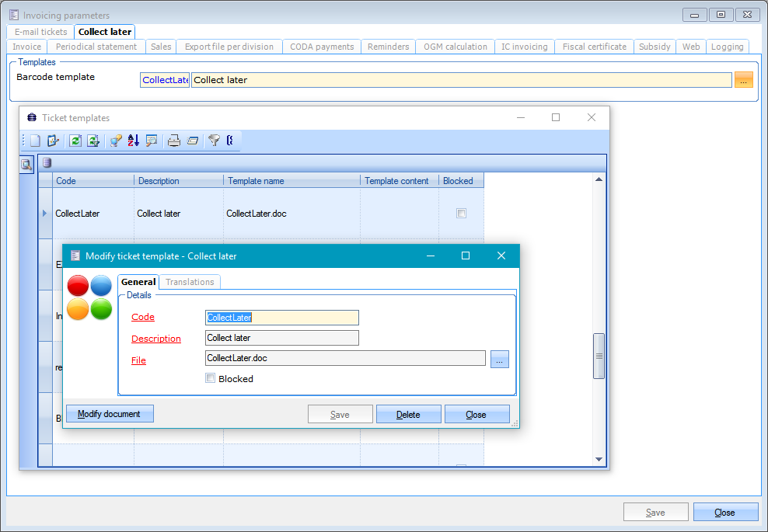Click the new document icon in toolbar
The image size is (768, 532).
(x=35, y=141)
